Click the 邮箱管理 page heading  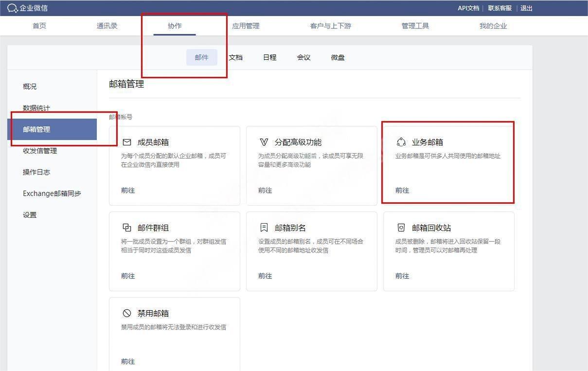click(x=126, y=84)
